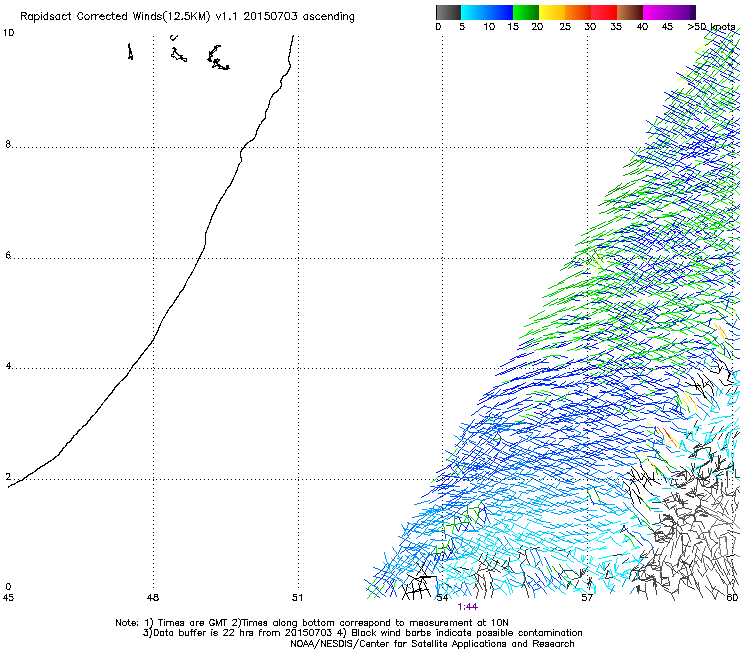Click the longitude '48' axis label

(x=153, y=598)
